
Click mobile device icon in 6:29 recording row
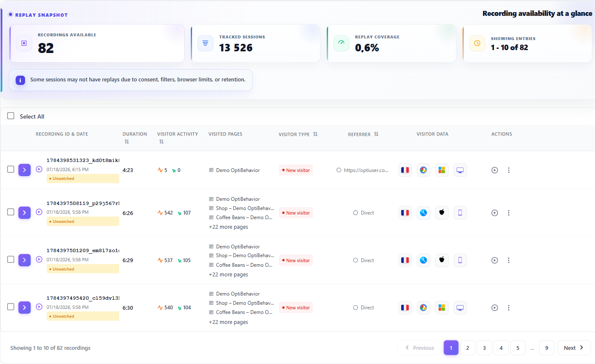click(460, 260)
